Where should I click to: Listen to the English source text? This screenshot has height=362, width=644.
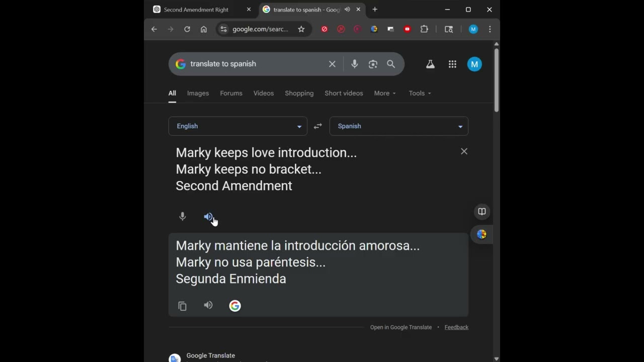[208, 217]
